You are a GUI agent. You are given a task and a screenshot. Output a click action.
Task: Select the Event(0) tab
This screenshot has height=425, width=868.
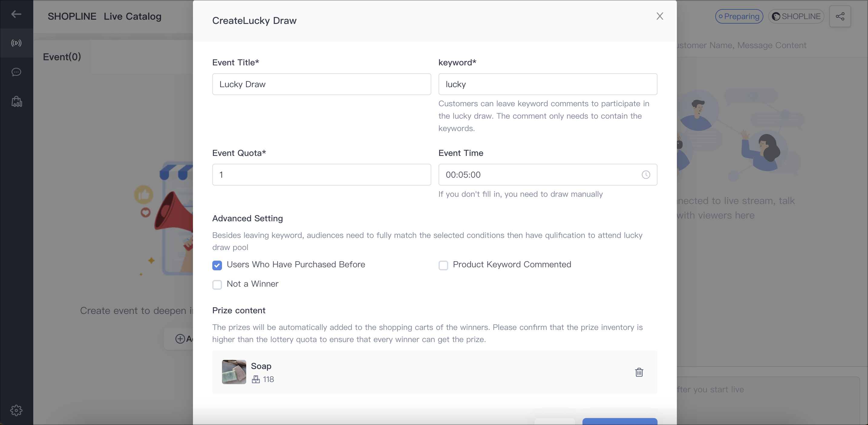[62, 57]
